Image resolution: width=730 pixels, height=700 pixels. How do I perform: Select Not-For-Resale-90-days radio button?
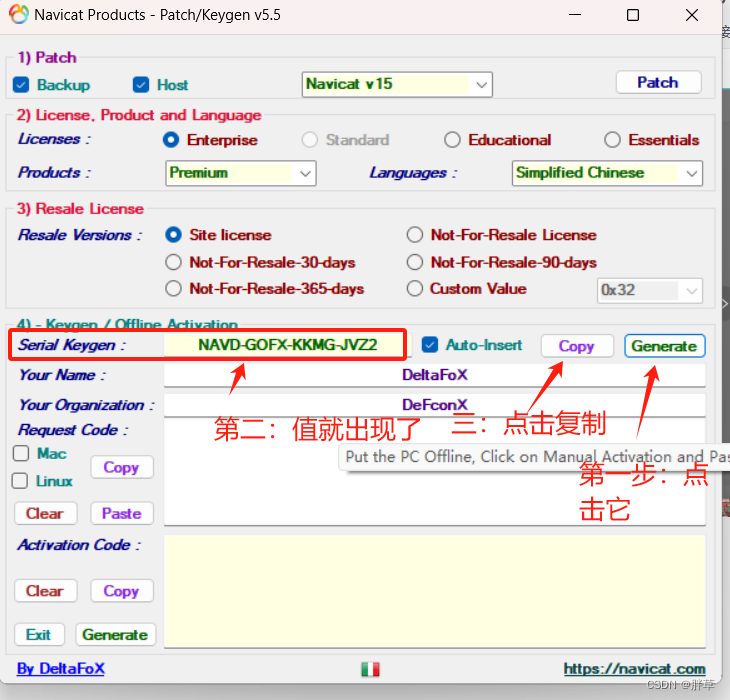pos(415,262)
